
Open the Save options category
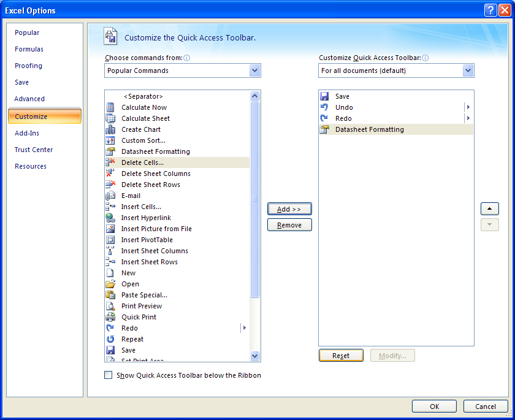[21, 82]
